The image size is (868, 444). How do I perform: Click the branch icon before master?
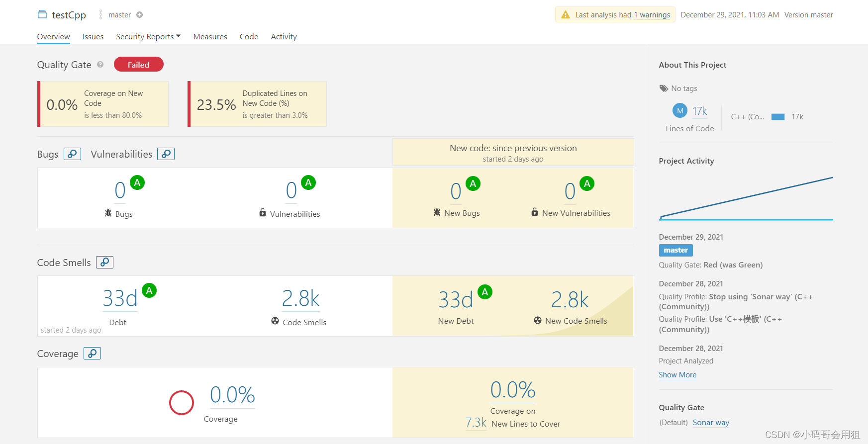click(100, 15)
